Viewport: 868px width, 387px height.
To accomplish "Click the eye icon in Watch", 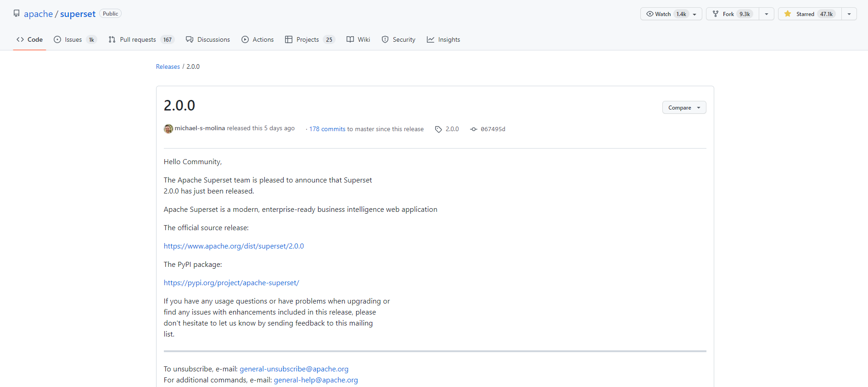I will click(650, 14).
